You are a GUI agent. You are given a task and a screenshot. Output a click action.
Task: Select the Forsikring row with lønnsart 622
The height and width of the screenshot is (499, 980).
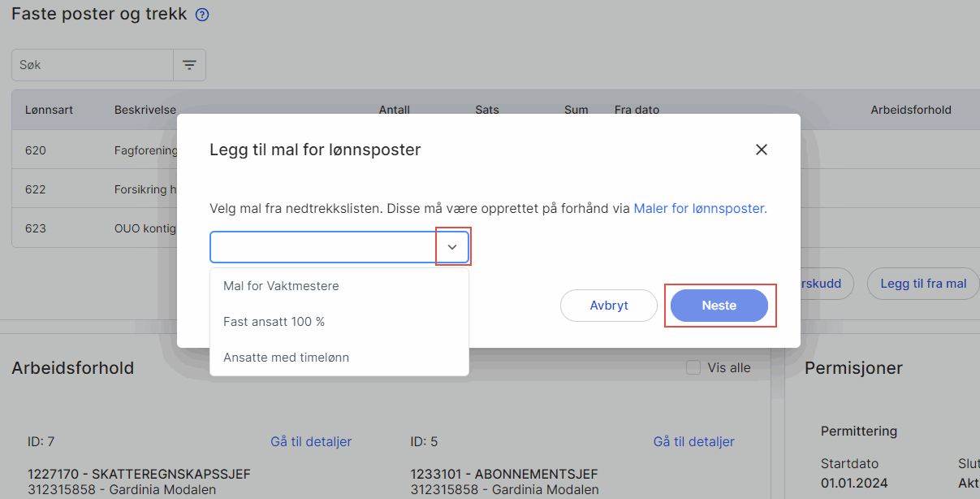[81, 189]
